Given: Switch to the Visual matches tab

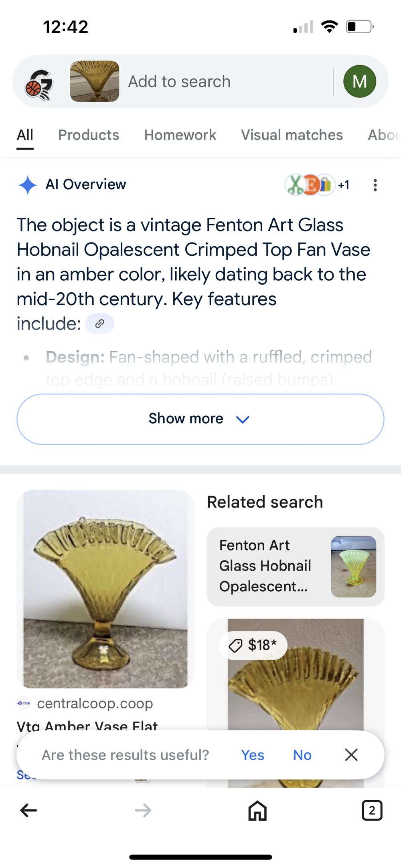Looking at the screenshot, I should coord(292,135).
